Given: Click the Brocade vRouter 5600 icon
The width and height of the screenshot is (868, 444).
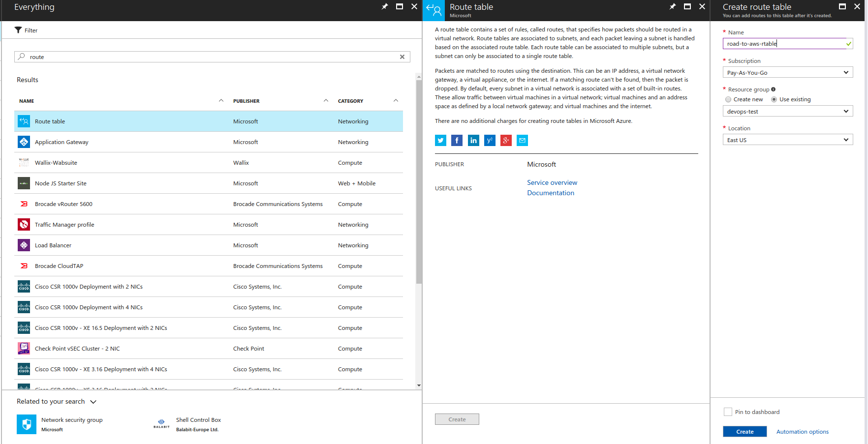Looking at the screenshot, I should click(24, 204).
